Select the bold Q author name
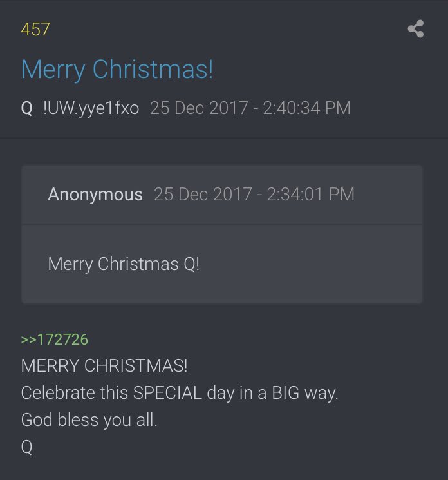This screenshot has height=480, width=448. 26,108
